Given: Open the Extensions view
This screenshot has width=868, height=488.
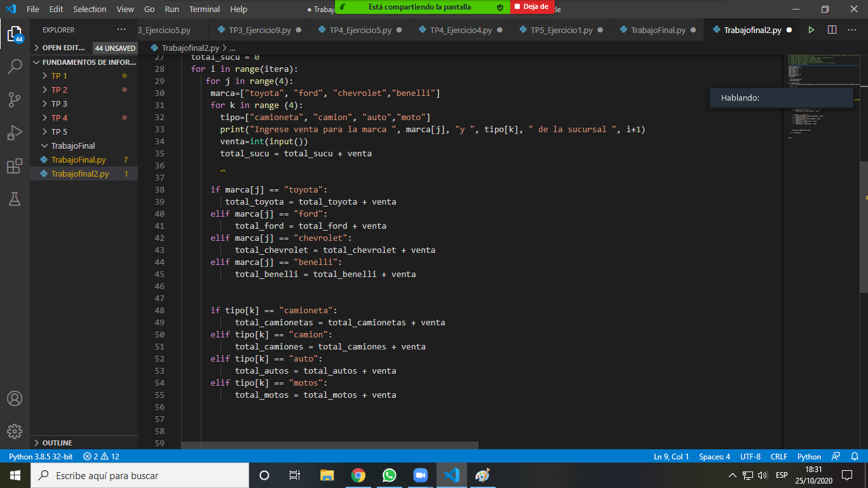Looking at the screenshot, I should pos(15,166).
